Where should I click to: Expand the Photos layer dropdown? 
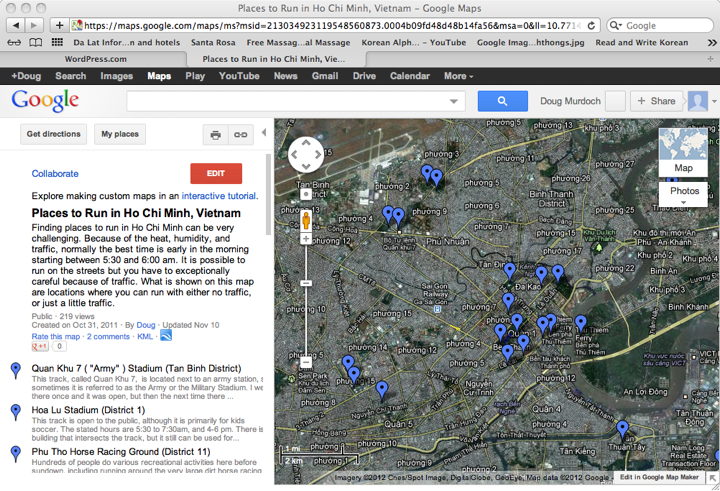click(x=684, y=196)
